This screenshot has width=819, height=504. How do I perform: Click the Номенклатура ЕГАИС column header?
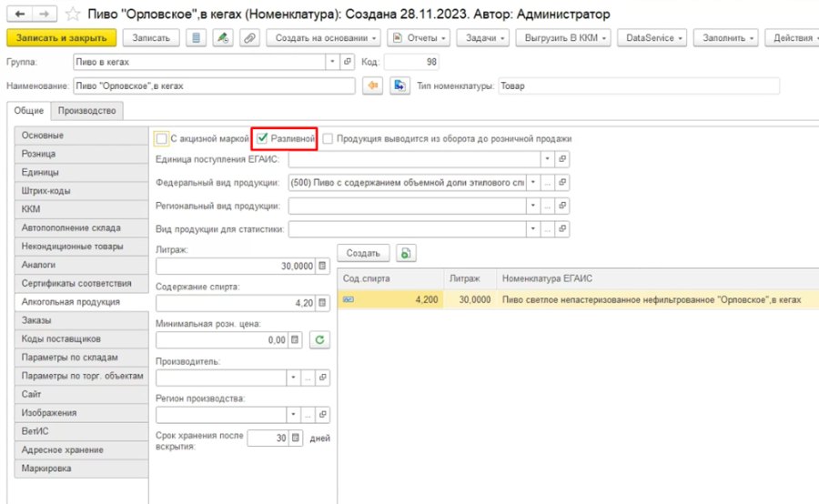point(658,278)
